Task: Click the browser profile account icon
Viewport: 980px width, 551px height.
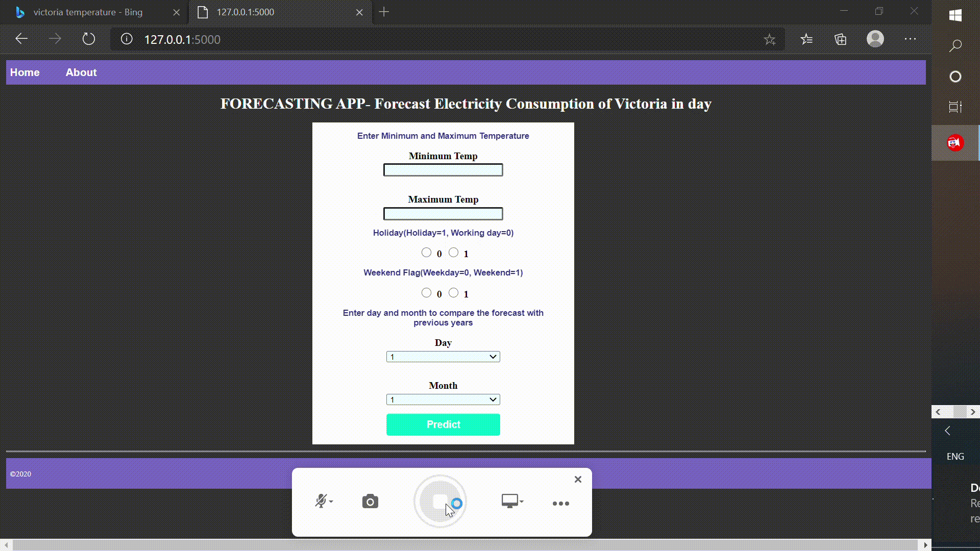Action: (x=875, y=39)
